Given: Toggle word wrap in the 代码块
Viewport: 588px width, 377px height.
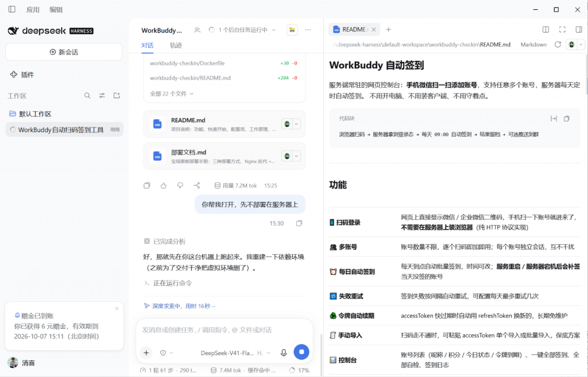Looking at the screenshot, I should pyautogui.click(x=554, y=118).
